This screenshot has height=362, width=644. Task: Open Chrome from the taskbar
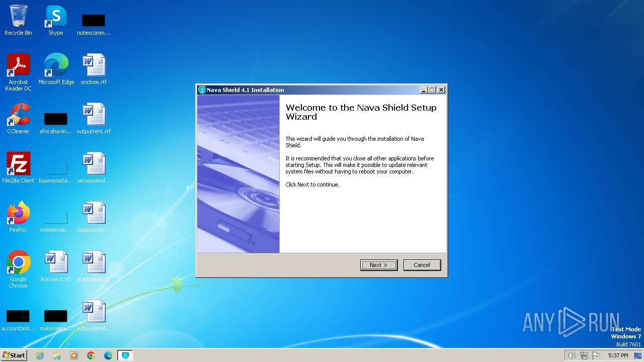[91, 355]
